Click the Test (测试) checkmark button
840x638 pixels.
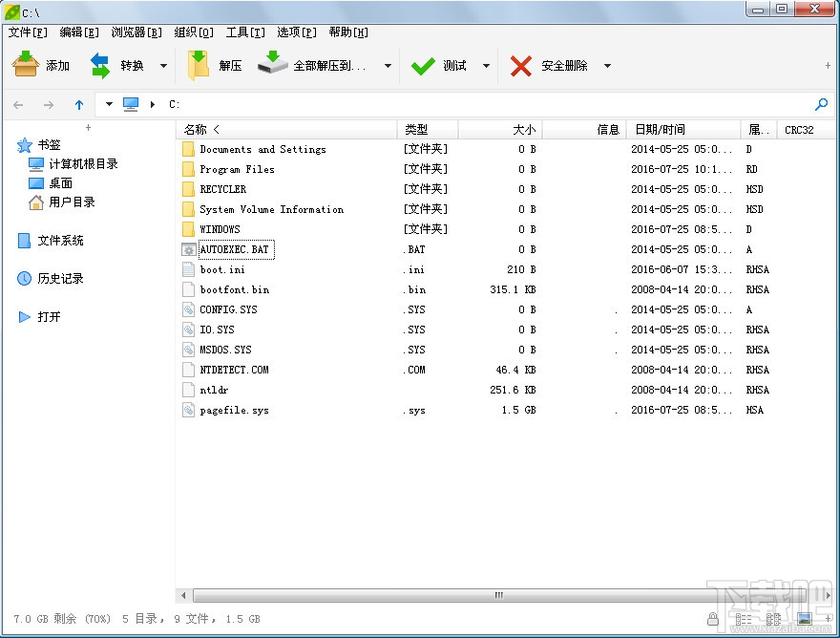pyautogui.click(x=439, y=65)
